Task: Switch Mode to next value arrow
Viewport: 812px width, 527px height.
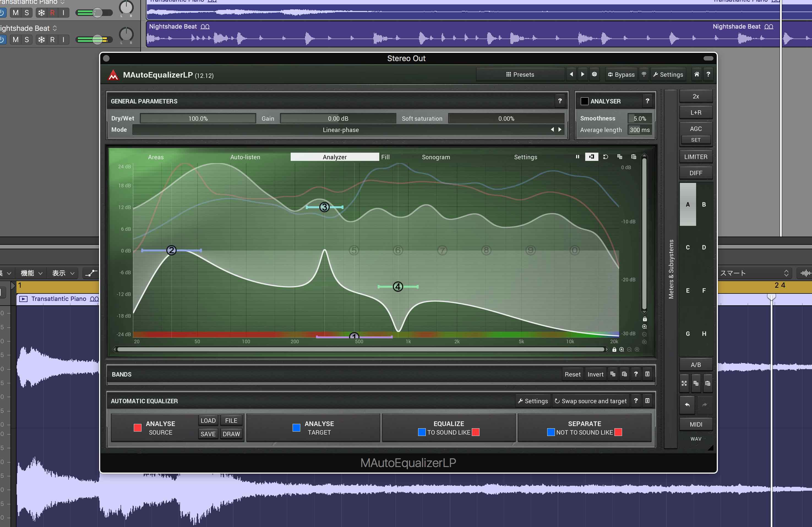Action: [560, 130]
